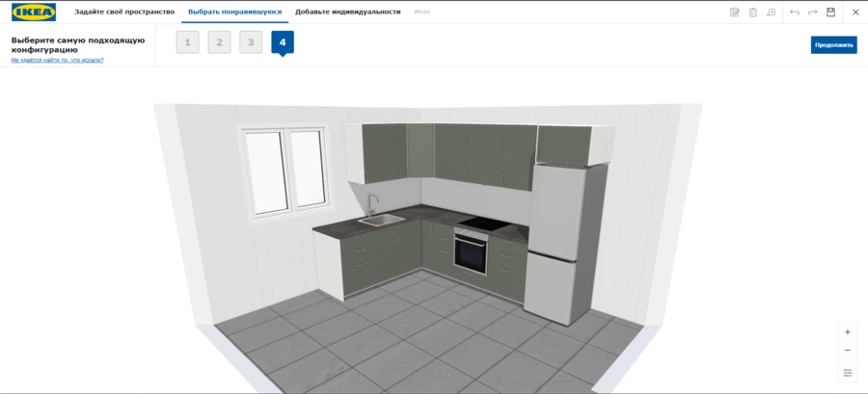Zoom in the 3D view

point(848,332)
